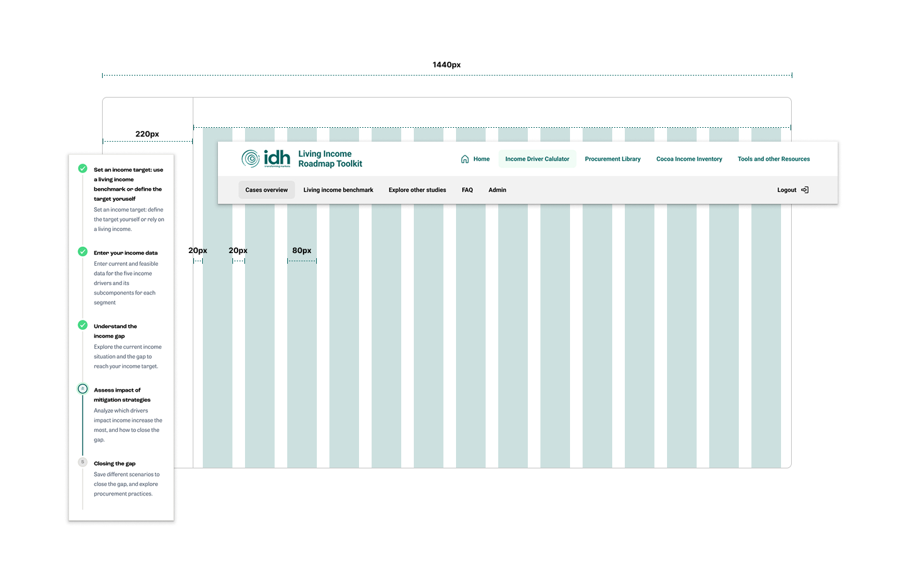Click description Enter current and feasible data
The height and width of the screenshot is (588, 907).
coord(126,283)
